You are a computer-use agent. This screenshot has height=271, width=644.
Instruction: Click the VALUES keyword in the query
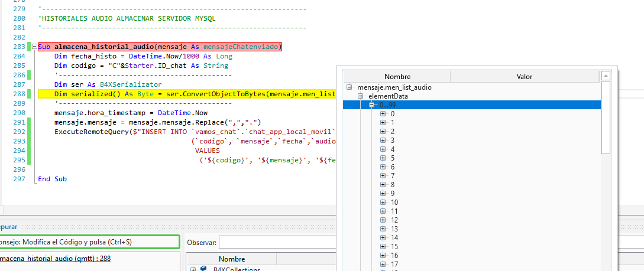point(208,151)
